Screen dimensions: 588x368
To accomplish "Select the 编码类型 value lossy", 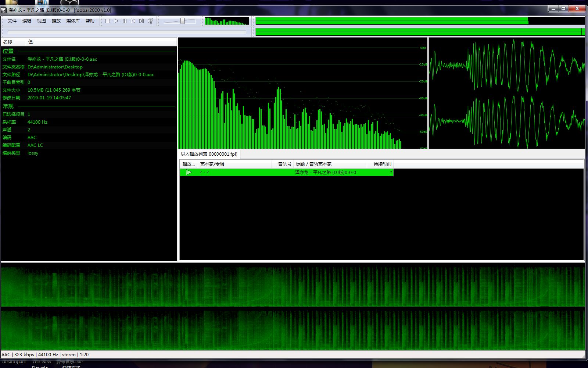I will coord(33,153).
